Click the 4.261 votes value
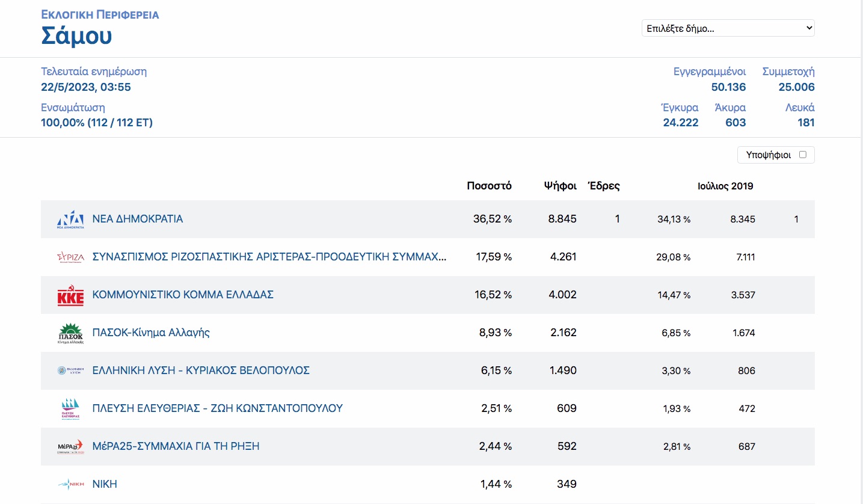The width and height of the screenshot is (863, 504). pyautogui.click(x=563, y=257)
